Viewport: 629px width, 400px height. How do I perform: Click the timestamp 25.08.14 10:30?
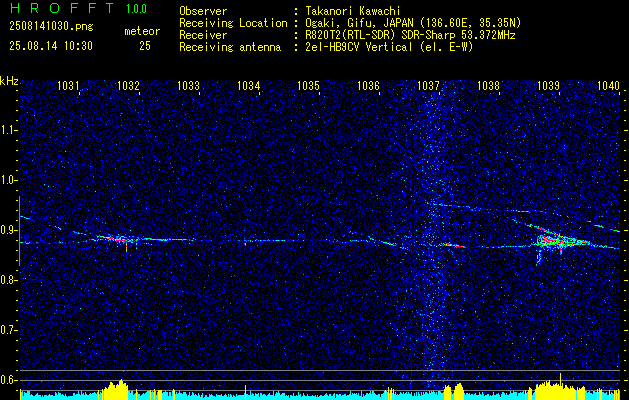(51, 46)
